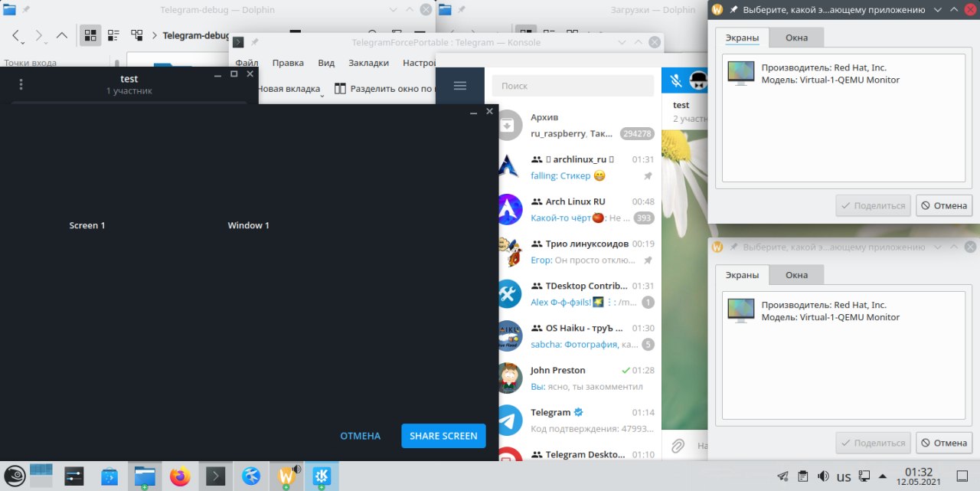Switch to Konsole terminal on taskbar
The image size is (980, 491).
[216, 476]
